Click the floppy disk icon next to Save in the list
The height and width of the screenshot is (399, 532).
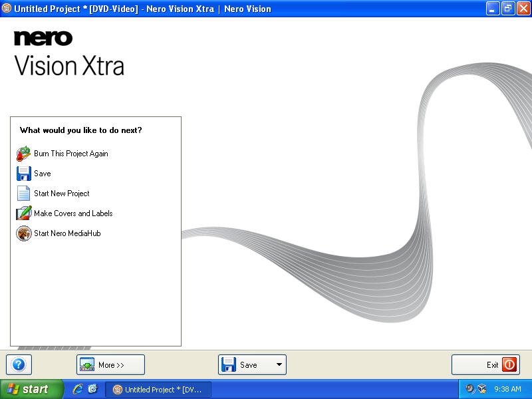[23, 174]
